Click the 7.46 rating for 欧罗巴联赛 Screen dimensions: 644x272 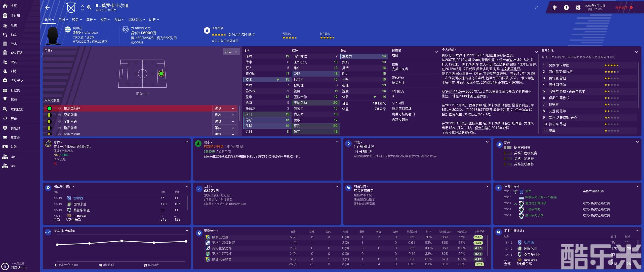[x=478, y=237]
